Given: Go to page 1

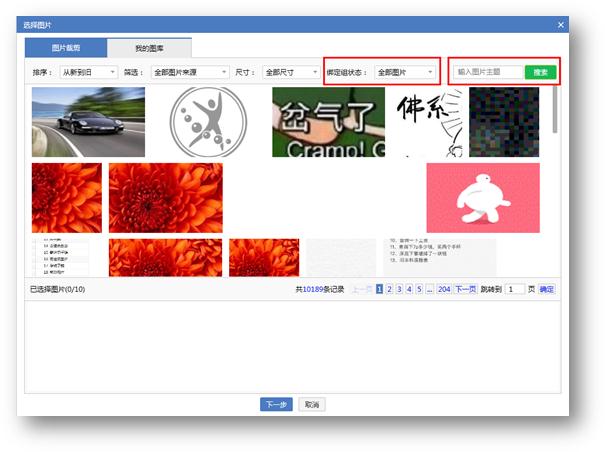Looking at the screenshot, I should click(x=379, y=289).
